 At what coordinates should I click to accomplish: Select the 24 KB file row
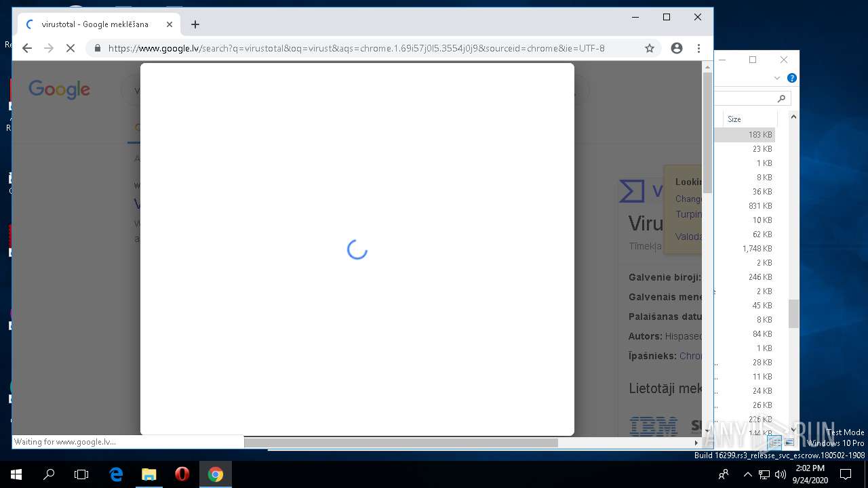tap(745, 391)
